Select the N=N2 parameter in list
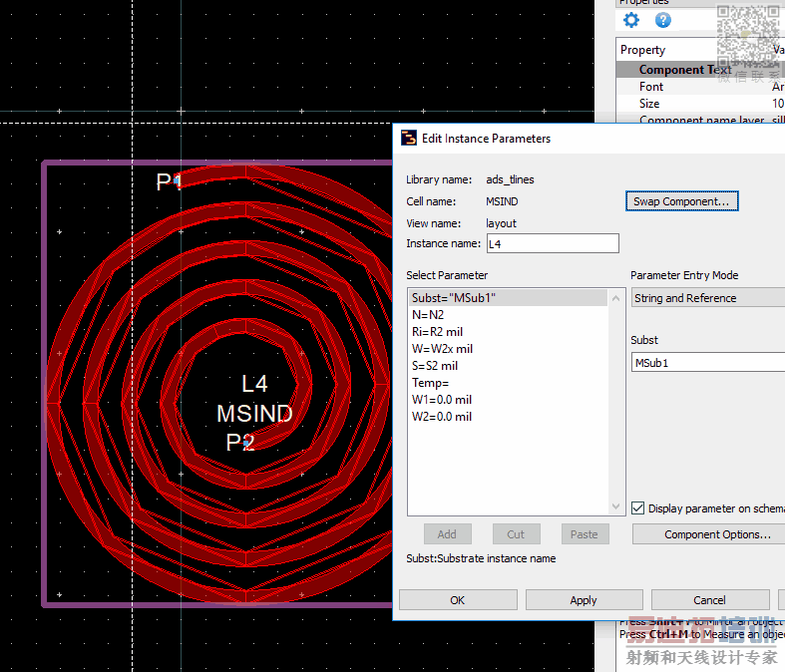The width and height of the screenshot is (785, 672). 428,315
